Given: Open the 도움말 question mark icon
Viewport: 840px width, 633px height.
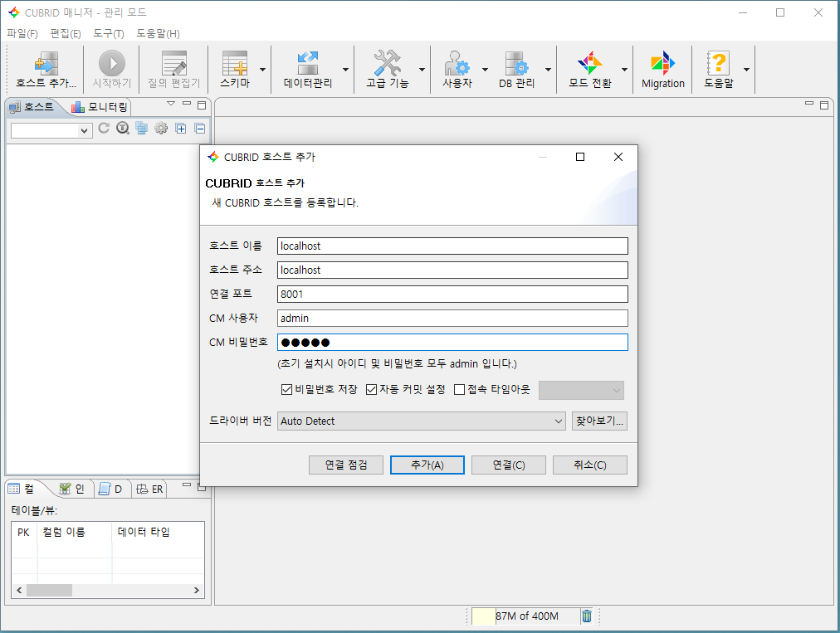Looking at the screenshot, I should [x=718, y=63].
